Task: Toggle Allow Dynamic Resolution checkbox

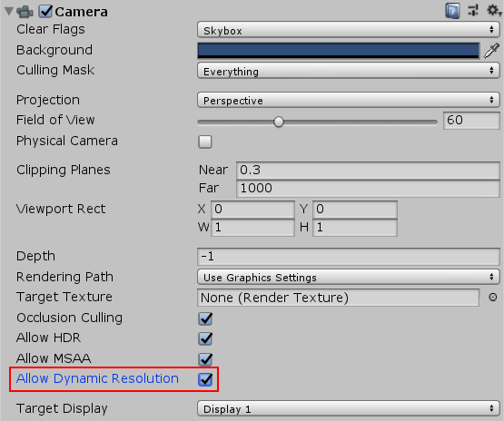Action: (205, 379)
